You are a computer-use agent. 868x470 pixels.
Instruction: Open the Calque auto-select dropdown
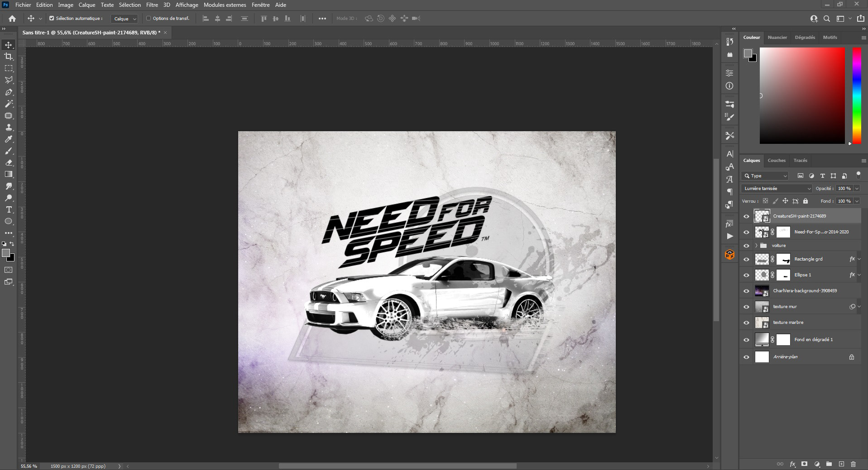tap(124, 19)
